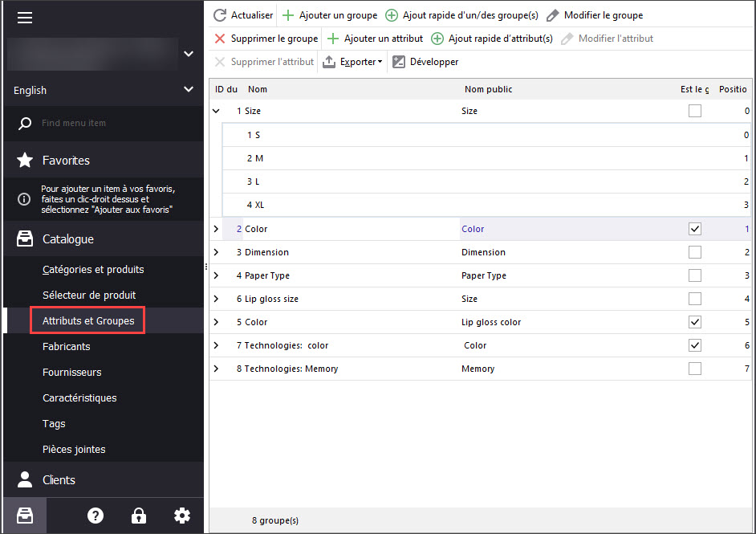The height and width of the screenshot is (534, 756).
Task: Click the search magnifier icon in sidebar
Action: coord(25,124)
